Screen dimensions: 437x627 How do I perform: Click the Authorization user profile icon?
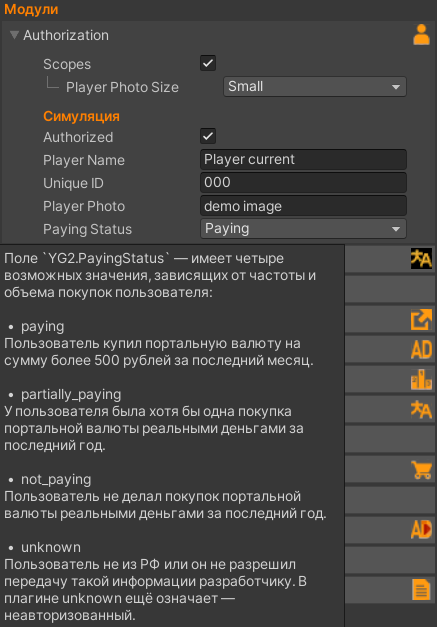coord(421,35)
